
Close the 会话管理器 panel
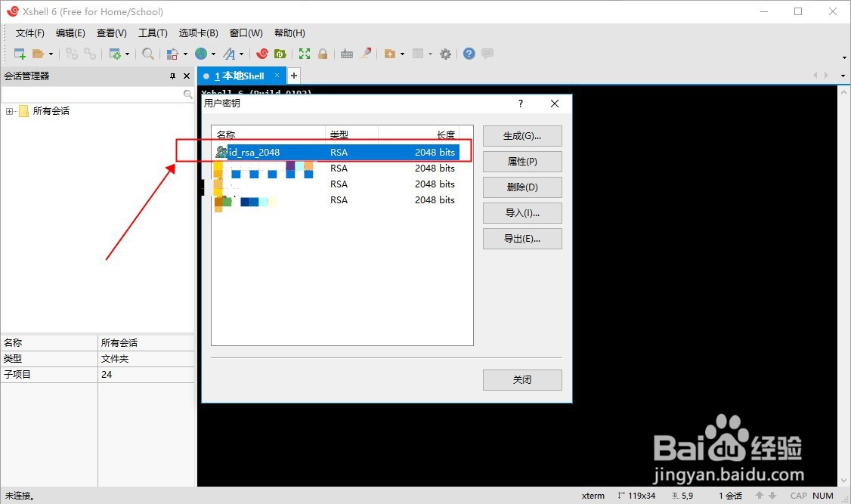click(187, 76)
